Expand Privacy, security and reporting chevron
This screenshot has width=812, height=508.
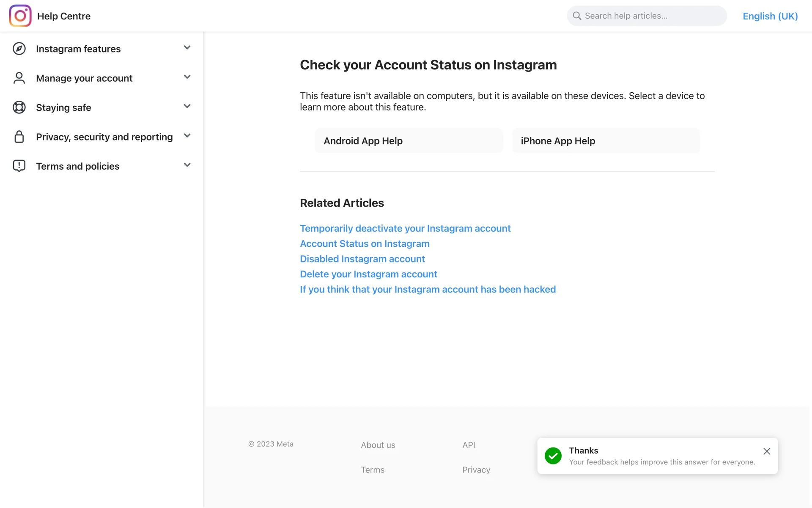187,136
